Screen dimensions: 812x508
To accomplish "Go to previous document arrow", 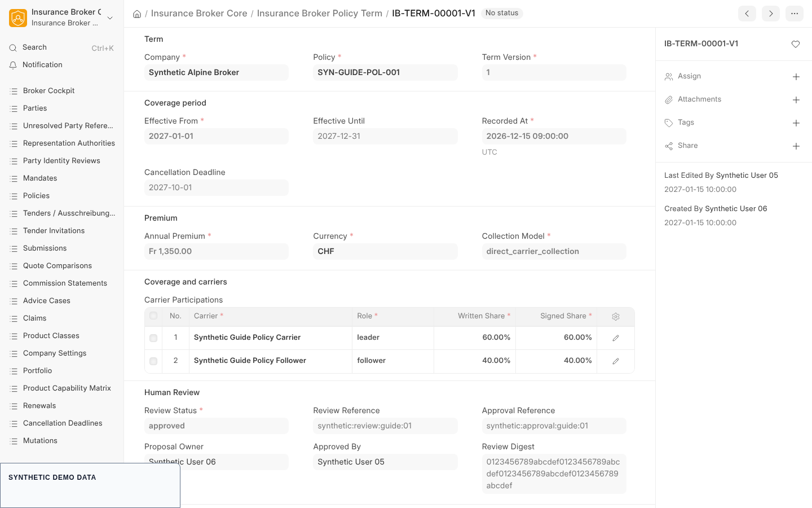I will click(747, 14).
